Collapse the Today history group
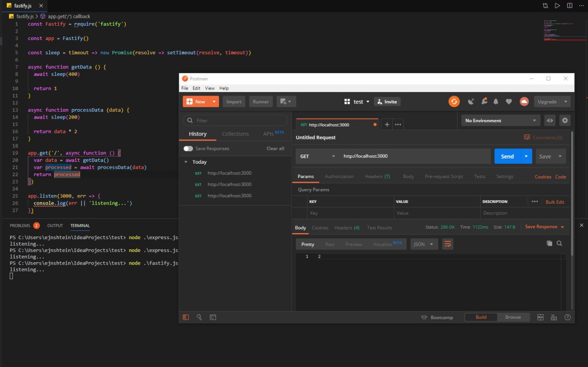Viewport: 588px width, 367px height. point(186,162)
